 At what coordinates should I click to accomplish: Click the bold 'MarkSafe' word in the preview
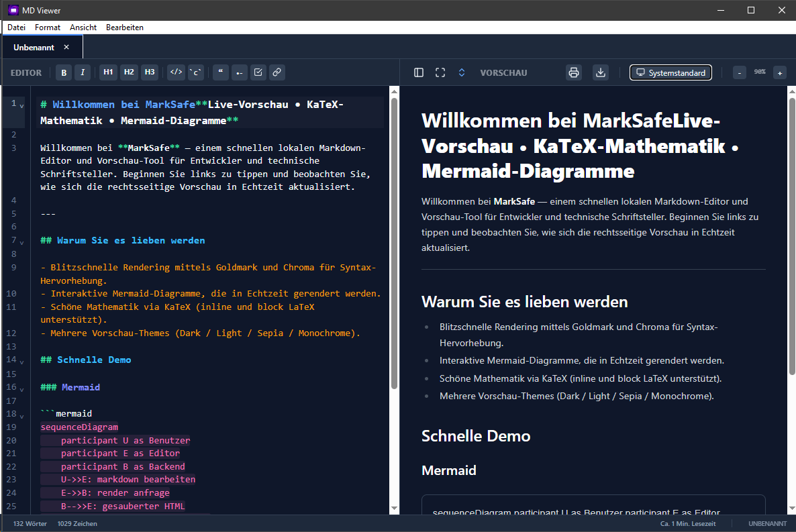click(514, 201)
